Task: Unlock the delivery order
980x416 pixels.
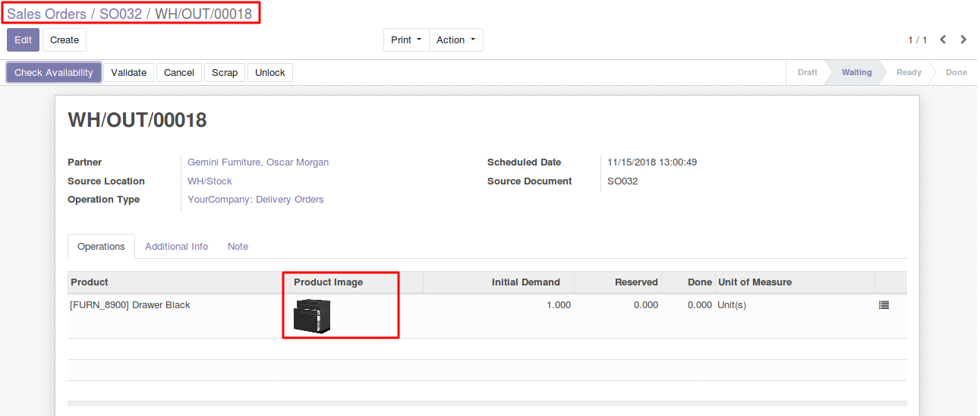Action: pyautogui.click(x=269, y=73)
